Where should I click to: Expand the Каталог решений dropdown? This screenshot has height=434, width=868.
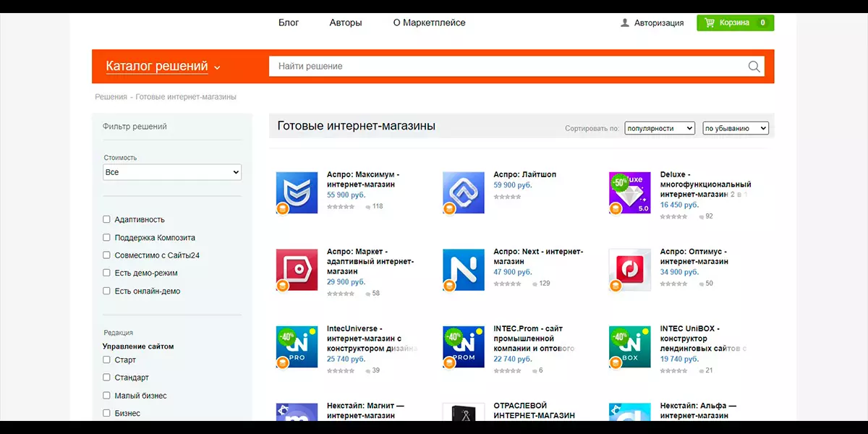point(163,67)
